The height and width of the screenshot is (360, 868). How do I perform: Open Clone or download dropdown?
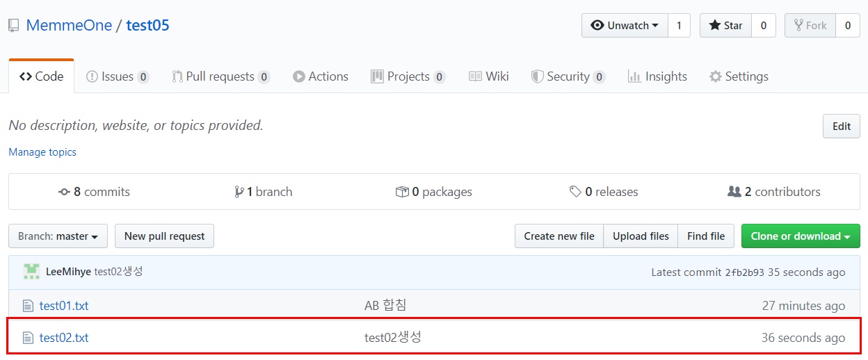coord(801,236)
